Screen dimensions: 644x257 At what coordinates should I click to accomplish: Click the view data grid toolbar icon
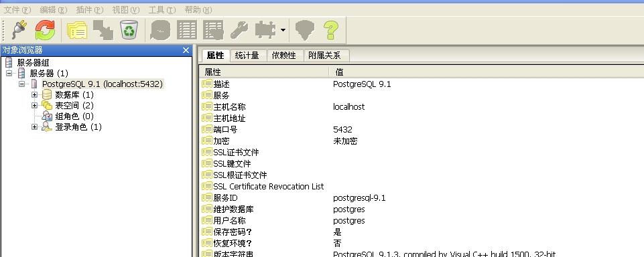[187, 30]
